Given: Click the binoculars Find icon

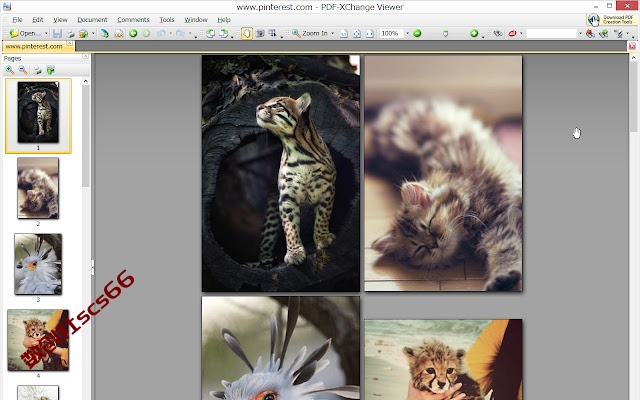Looking at the screenshot, I should (498, 33).
